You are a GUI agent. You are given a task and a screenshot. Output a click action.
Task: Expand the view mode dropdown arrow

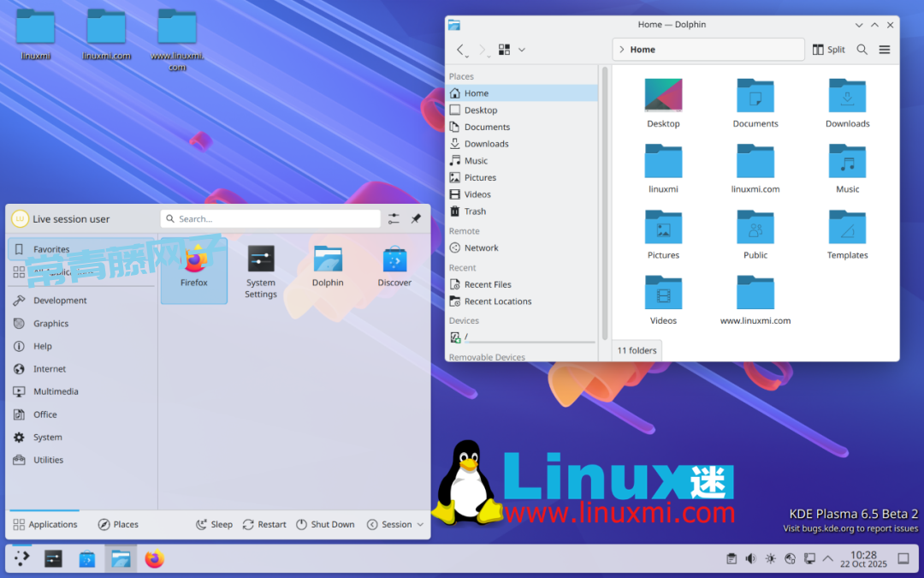pos(522,50)
